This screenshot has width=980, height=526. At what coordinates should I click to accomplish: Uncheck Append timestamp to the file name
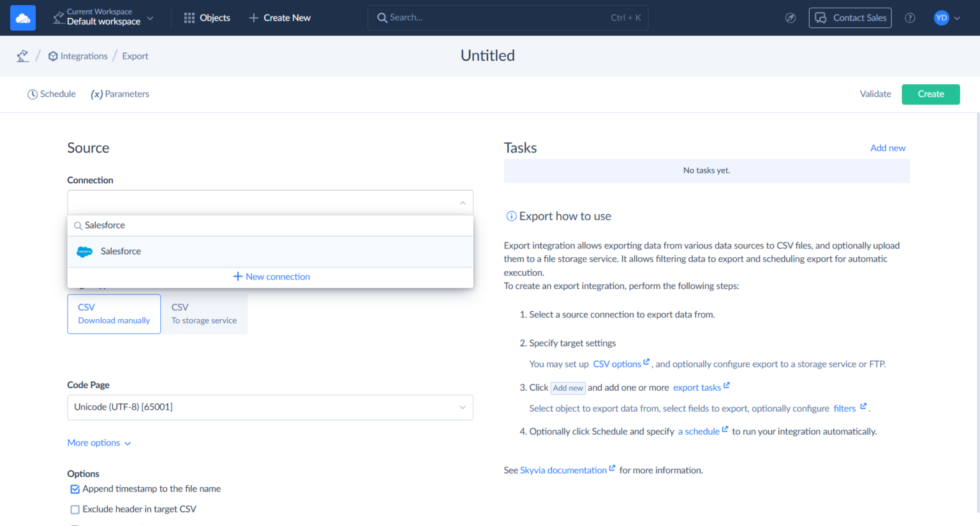[75, 488]
